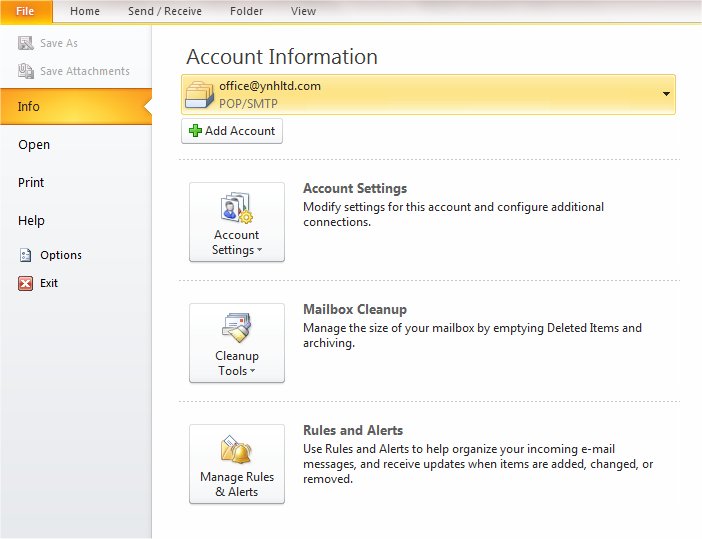Screen dimensions: 702x539
Task: Choose Print from the backstage menu
Action: [x=31, y=183]
